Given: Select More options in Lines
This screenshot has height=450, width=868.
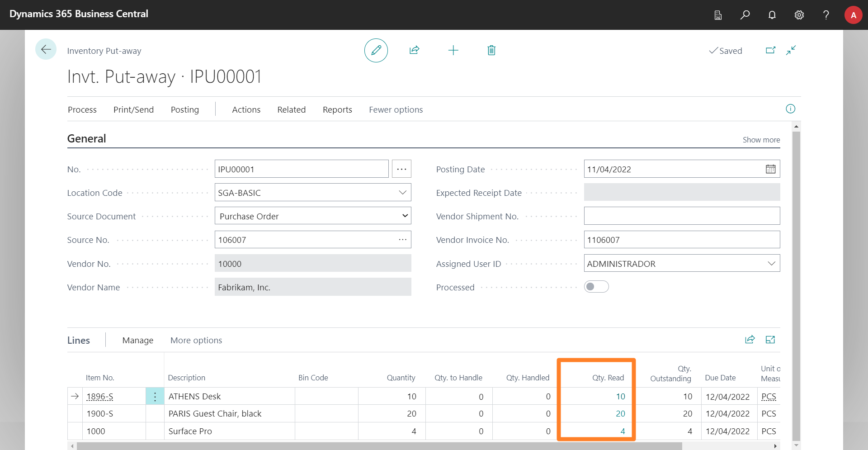Looking at the screenshot, I should 196,340.
